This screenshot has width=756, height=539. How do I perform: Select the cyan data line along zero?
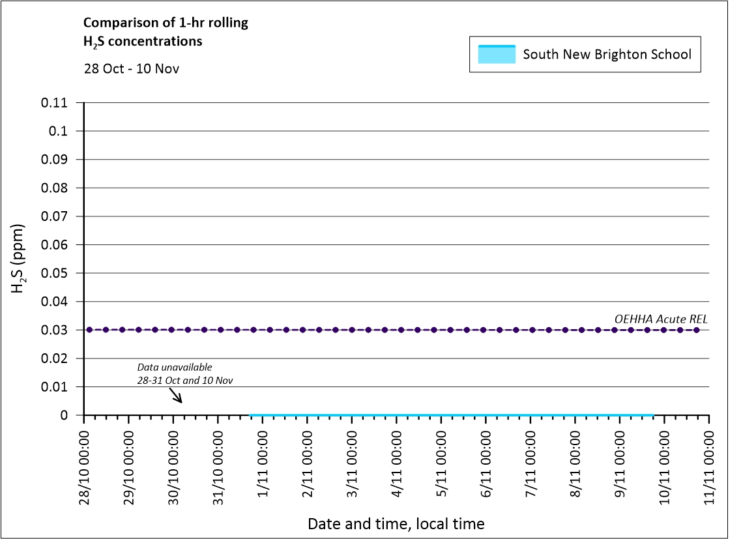click(x=451, y=415)
